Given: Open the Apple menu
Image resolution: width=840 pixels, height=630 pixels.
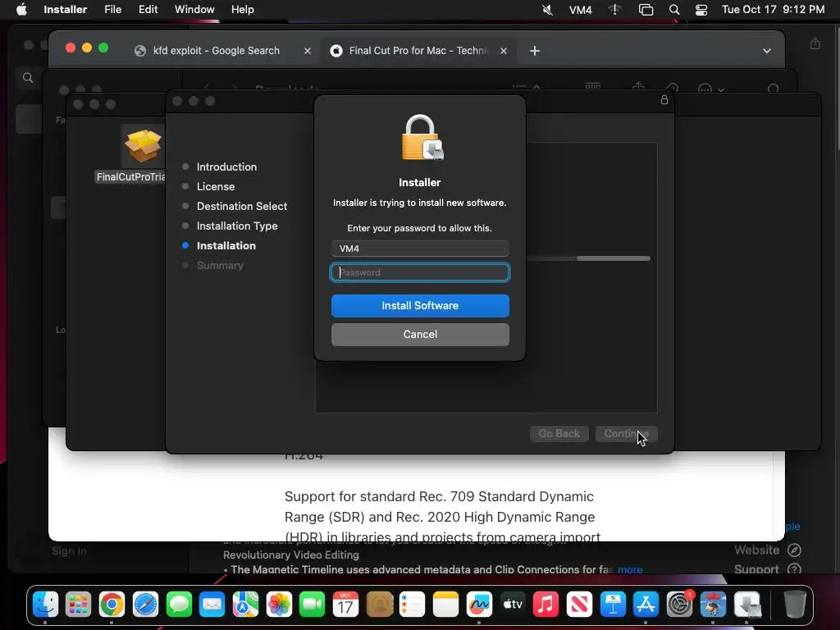Looking at the screenshot, I should [21, 10].
